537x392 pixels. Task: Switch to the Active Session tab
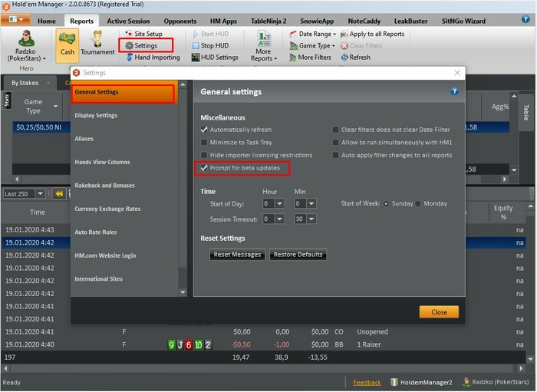(x=128, y=21)
